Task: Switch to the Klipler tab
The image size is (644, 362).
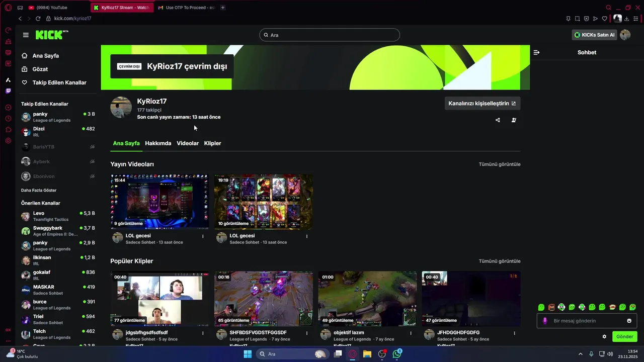Action: coord(212,143)
